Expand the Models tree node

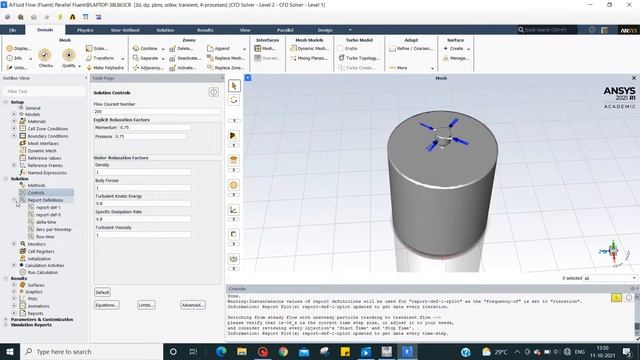14,114
